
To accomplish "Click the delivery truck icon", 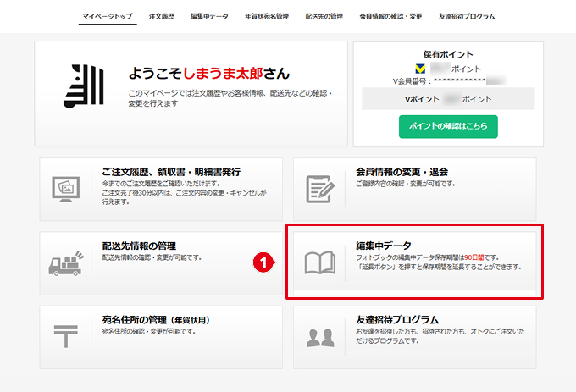I will [x=66, y=263].
